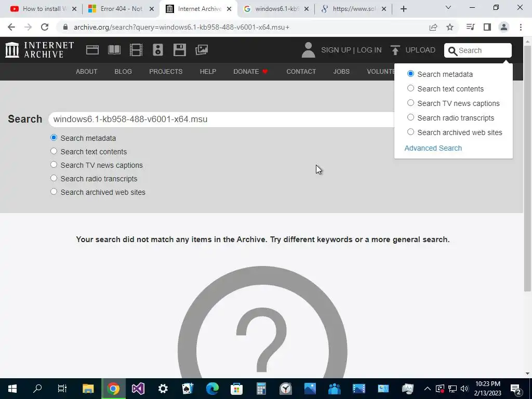Choose Search metadata in dropdown popup
This screenshot has height=399, width=532.
point(410,74)
